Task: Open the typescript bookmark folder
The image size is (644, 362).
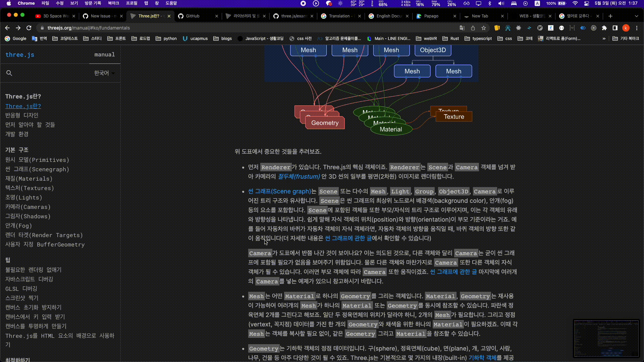Action: pos(478,39)
